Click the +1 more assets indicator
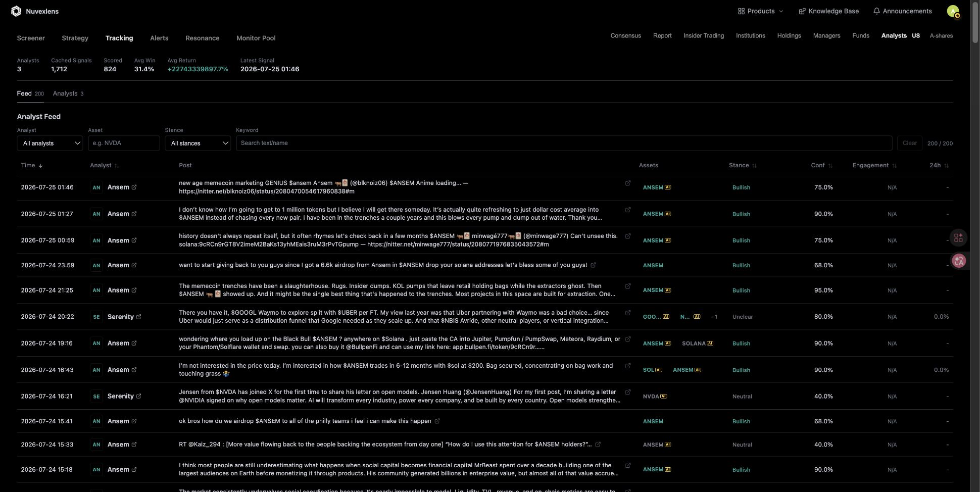Screen dimensions: 980x492 [714, 317]
